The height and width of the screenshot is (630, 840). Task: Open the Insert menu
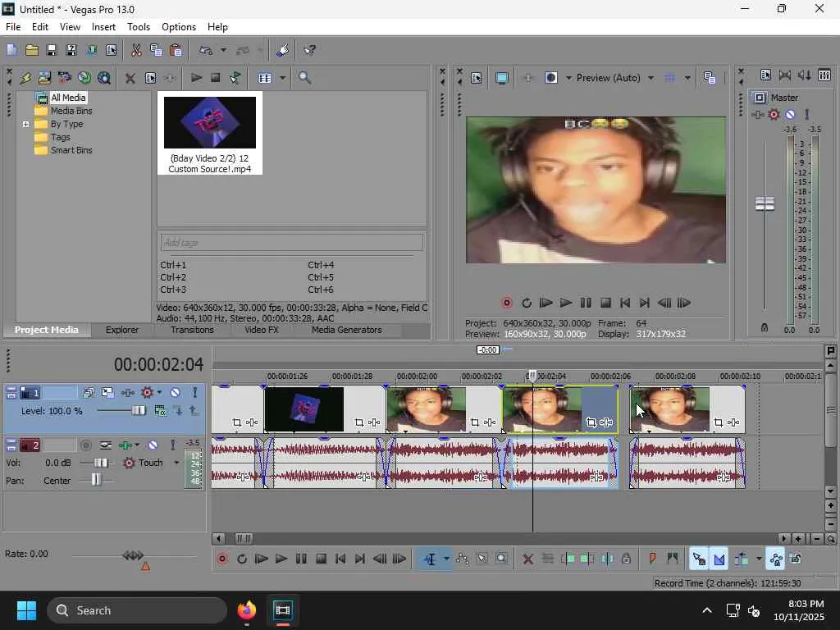103,27
